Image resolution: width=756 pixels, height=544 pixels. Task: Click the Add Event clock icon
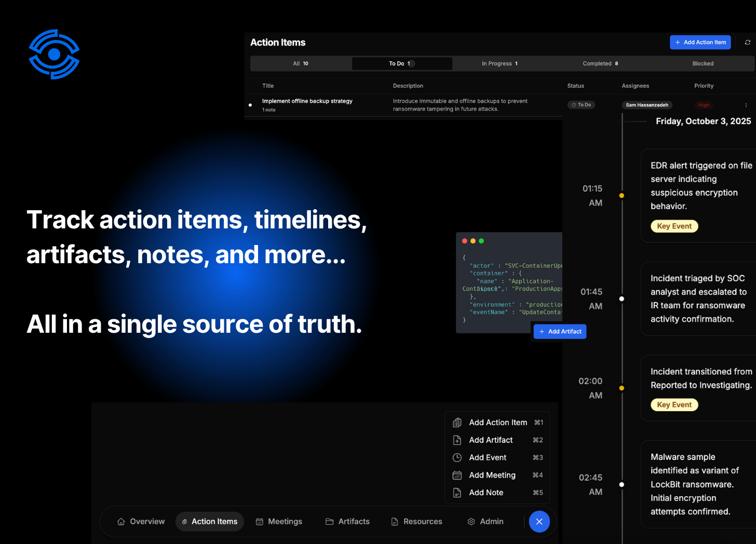[456, 457]
